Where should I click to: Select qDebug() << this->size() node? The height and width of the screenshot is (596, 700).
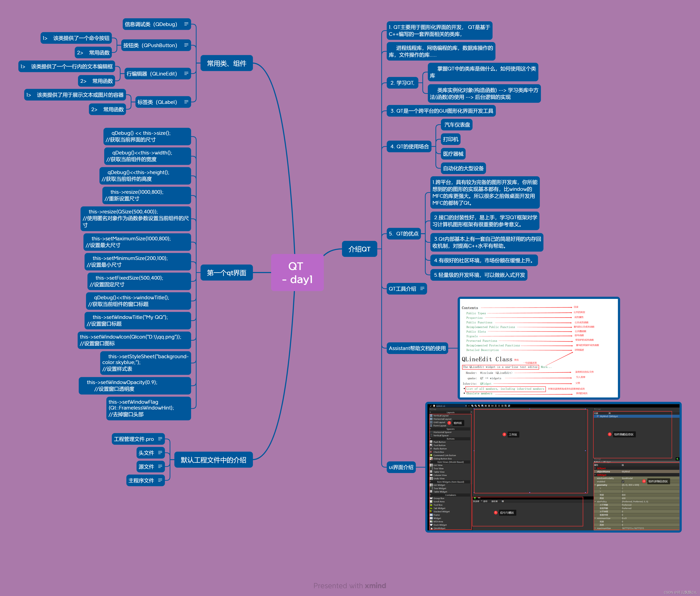(x=147, y=136)
